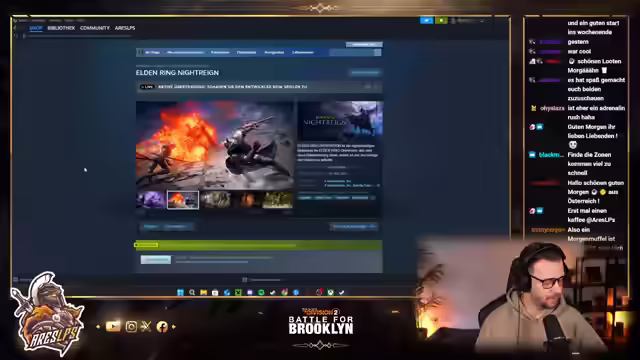Click chat username ohystars
Screen dimensions: 640x360
(552, 108)
